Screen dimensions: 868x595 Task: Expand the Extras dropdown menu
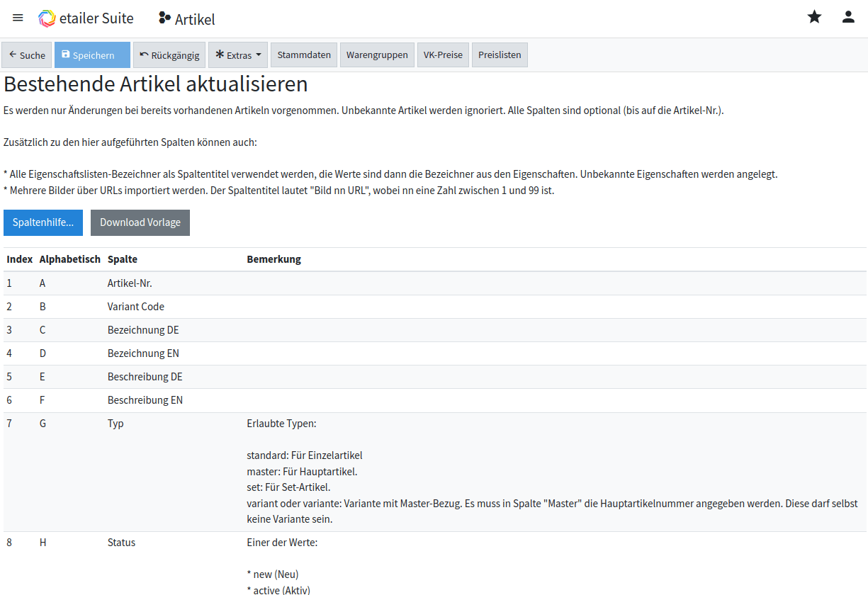pyautogui.click(x=238, y=55)
